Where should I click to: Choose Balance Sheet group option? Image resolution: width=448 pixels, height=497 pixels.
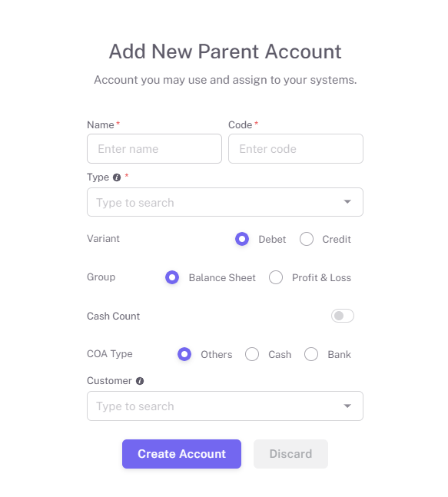click(x=172, y=277)
